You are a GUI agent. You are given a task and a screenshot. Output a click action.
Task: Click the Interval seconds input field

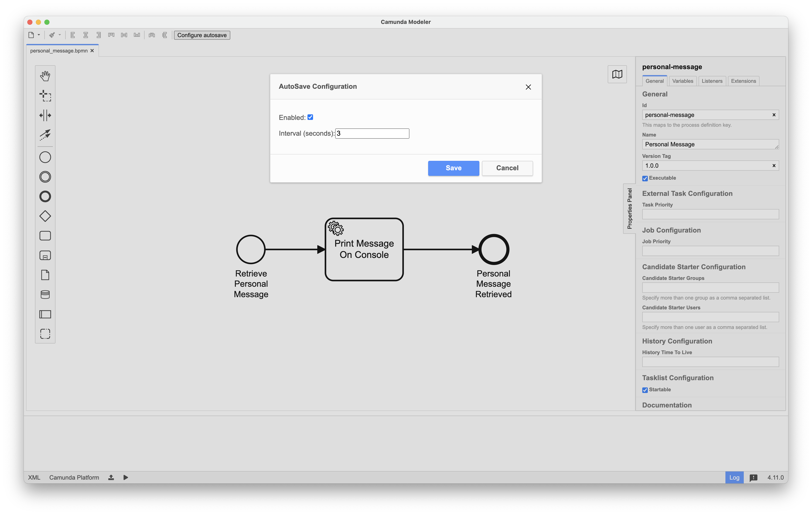click(x=372, y=133)
